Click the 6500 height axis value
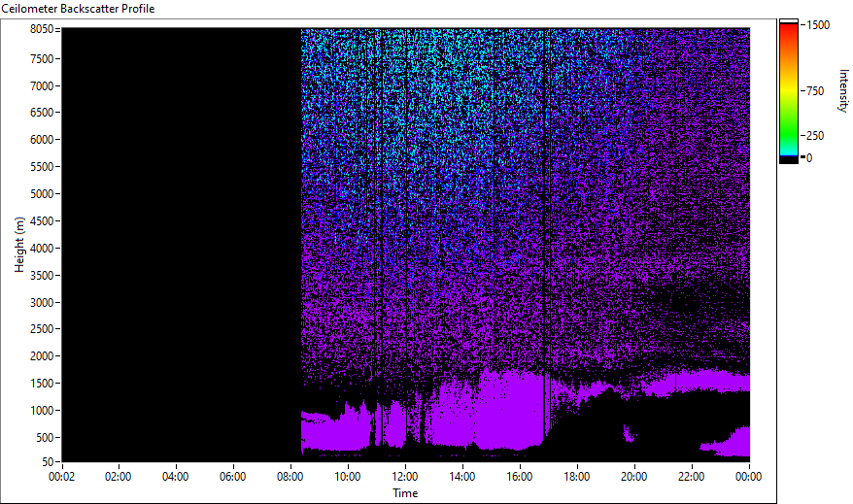The width and height of the screenshot is (853, 504). [x=42, y=113]
